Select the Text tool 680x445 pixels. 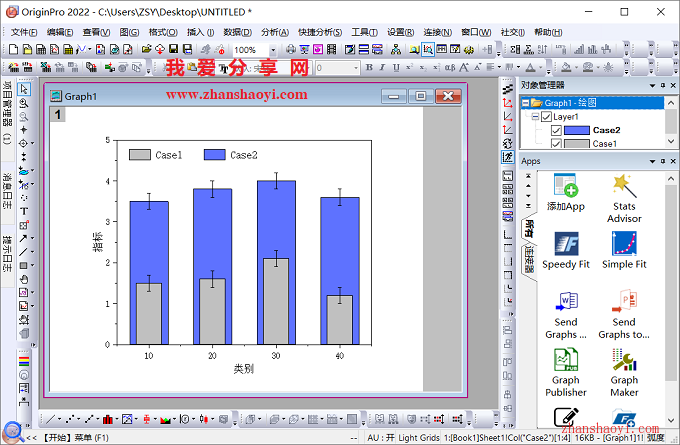(24, 211)
